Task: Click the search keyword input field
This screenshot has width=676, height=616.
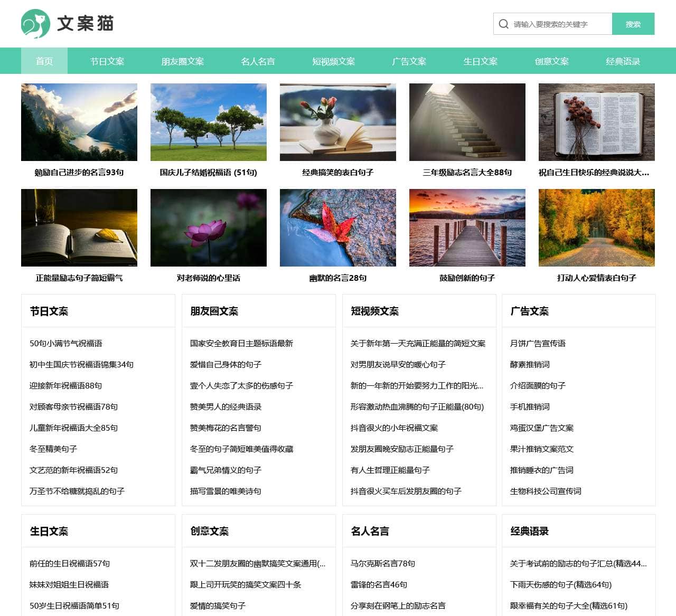Action: tap(560, 24)
